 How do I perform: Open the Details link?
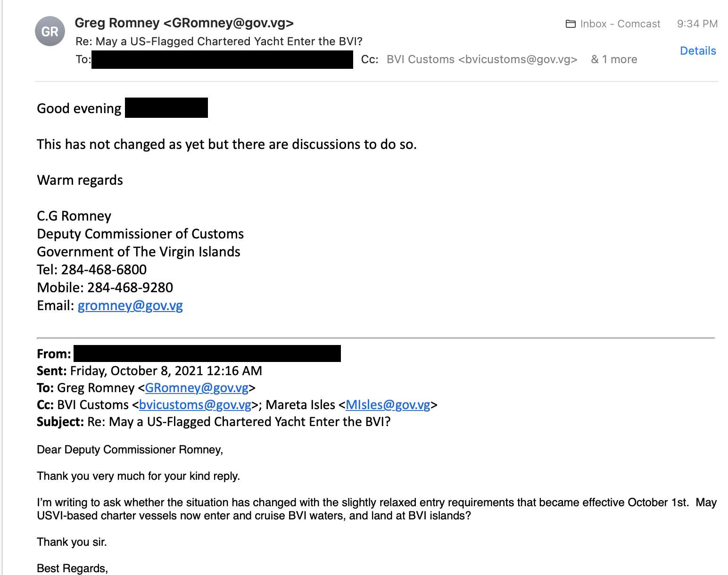pyautogui.click(x=698, y=51)
